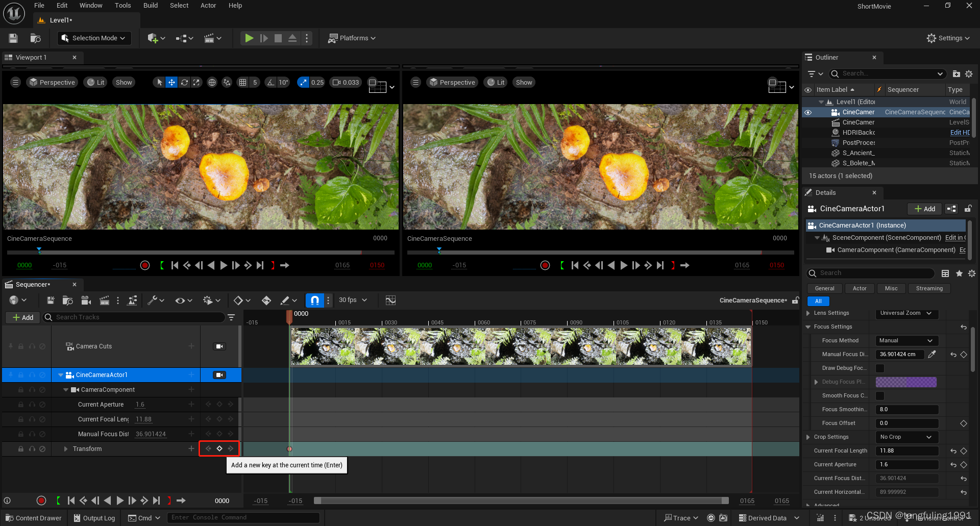Image resolution: width=980 pixels, height=526 pixels.
Task: Toggle the translate gizmo tool in the left viewport
Action: [172, 82]
